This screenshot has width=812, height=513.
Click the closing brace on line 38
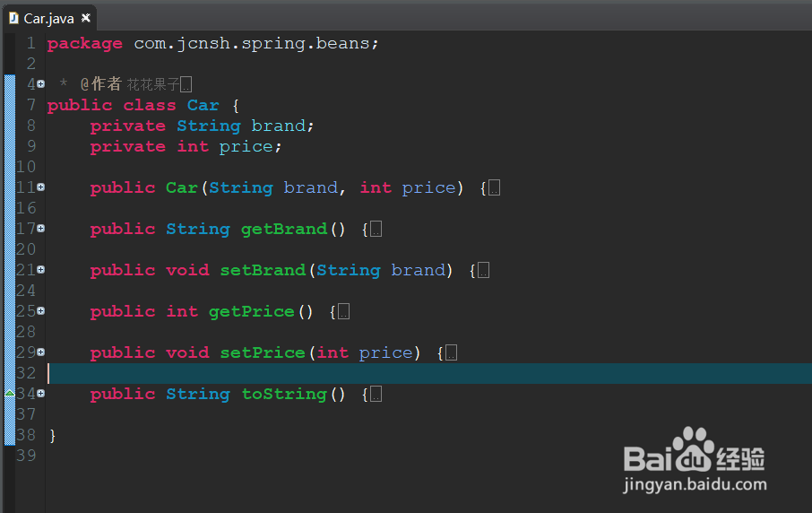pos(52,435)
